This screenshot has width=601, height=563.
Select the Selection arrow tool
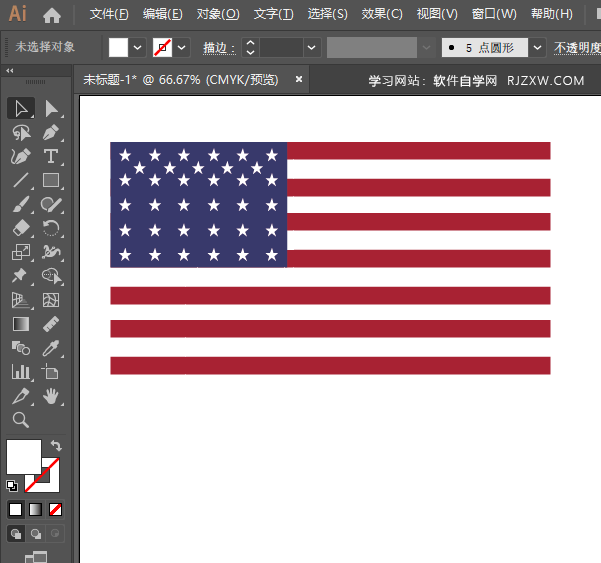coord(21,108)
